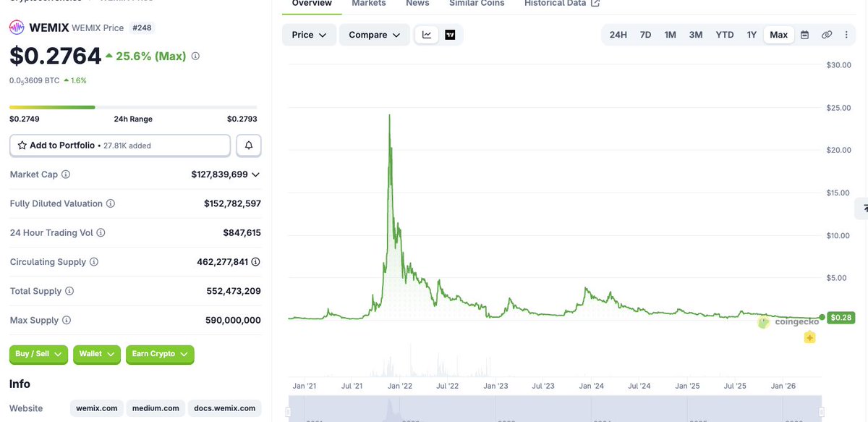Show Max Supply info icon
This screenshot has width=868, height=422.
point(67,320)
